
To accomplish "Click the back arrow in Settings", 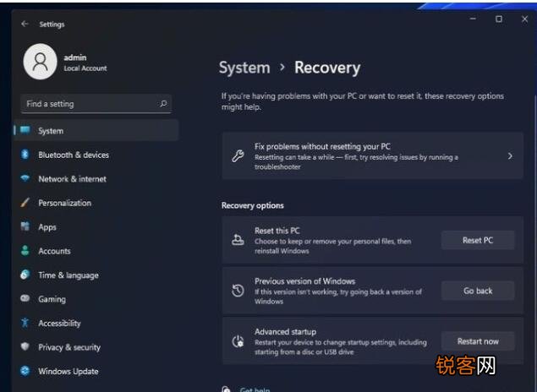I will click(x=25, y=24).
